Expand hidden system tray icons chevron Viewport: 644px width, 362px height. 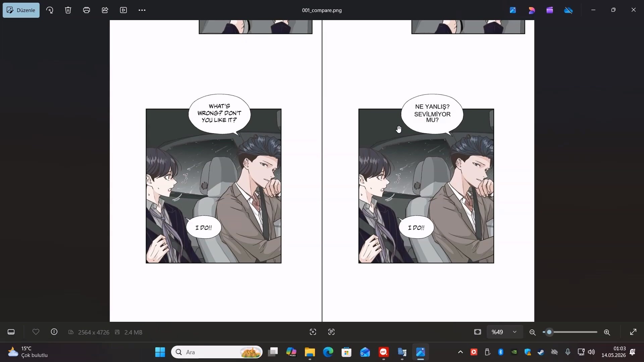pyautogui.click(x=461, y=352)
